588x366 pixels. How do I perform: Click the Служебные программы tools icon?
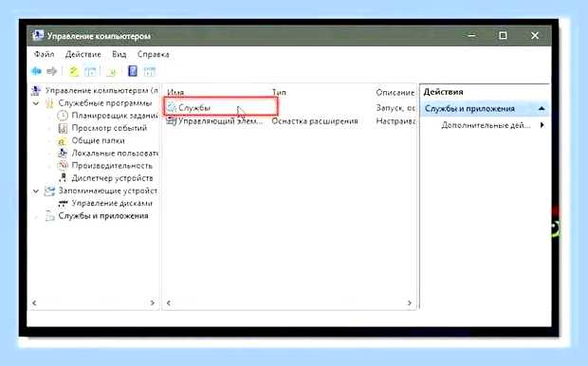[49, 103]
